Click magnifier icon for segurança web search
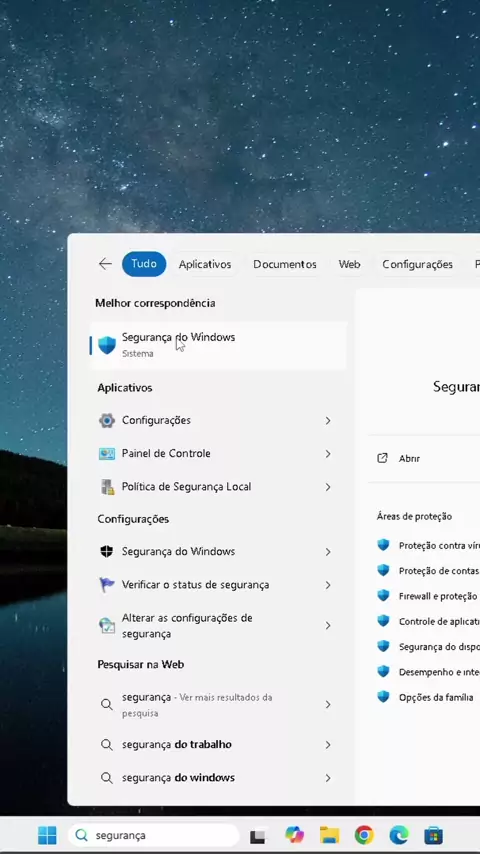Viewport: 480px width, 854px height. (x=107, y=705)
